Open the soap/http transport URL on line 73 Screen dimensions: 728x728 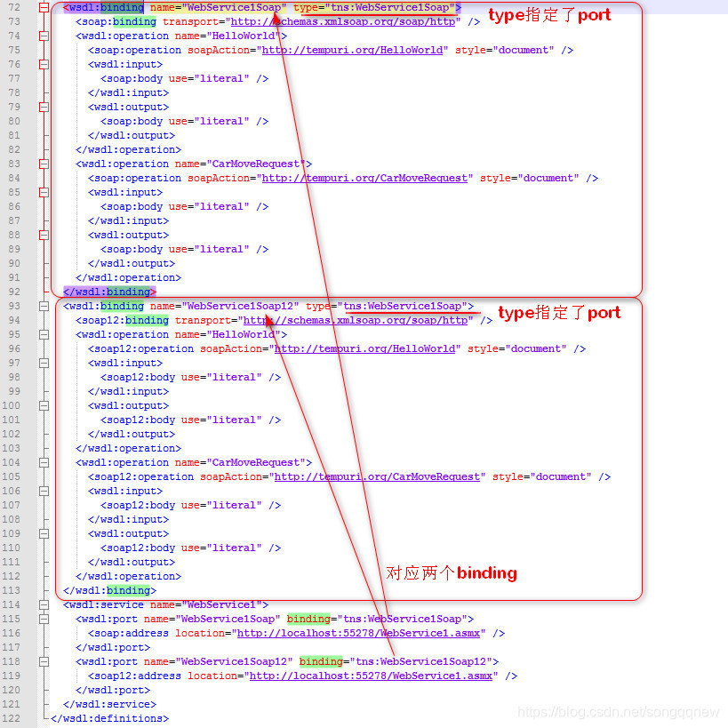342,22
